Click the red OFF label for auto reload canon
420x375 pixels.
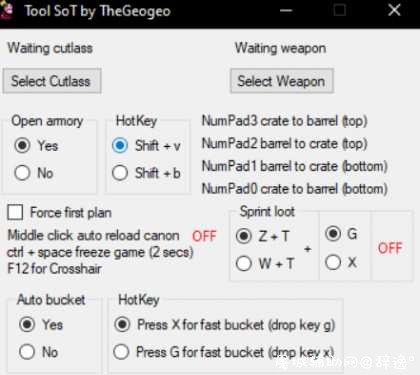pyautogui.click(x=204, y=236)
